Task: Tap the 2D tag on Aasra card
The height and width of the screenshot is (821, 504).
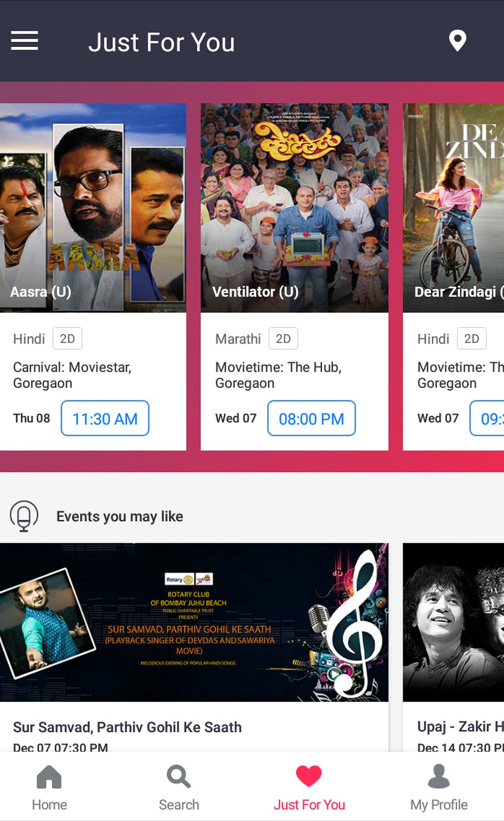Action: click(68, 338)
